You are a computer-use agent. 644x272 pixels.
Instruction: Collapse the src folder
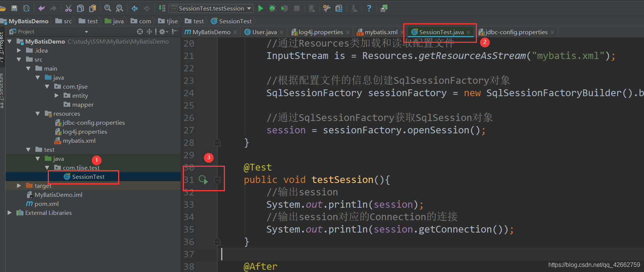19,59
